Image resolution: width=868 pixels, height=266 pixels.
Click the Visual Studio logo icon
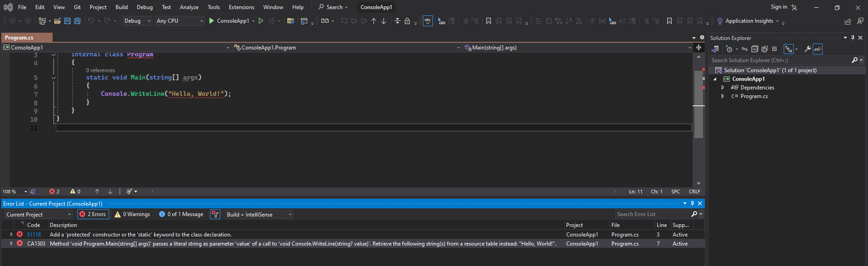click(8, 7)
